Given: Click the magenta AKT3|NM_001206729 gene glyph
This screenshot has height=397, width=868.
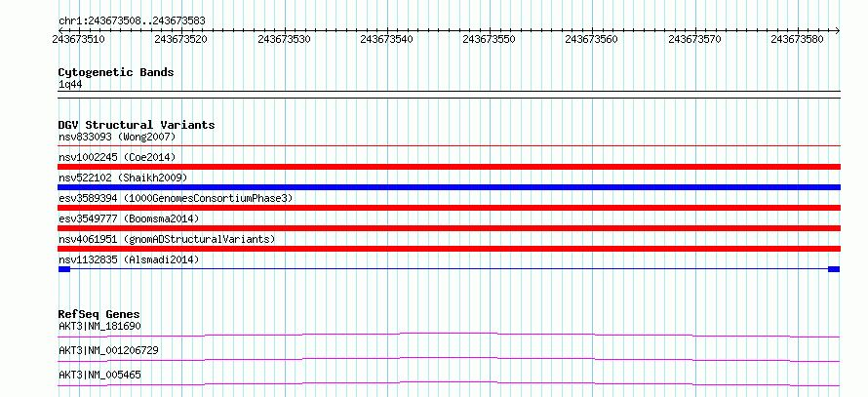Looking at the screenshot, I should 450,359.
